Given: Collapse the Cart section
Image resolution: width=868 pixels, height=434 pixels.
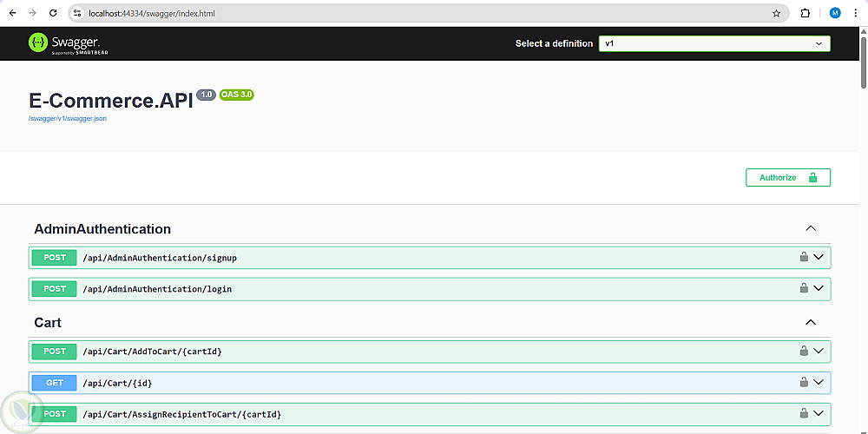Looking at the screenshot, I should (x=811, y=323).
